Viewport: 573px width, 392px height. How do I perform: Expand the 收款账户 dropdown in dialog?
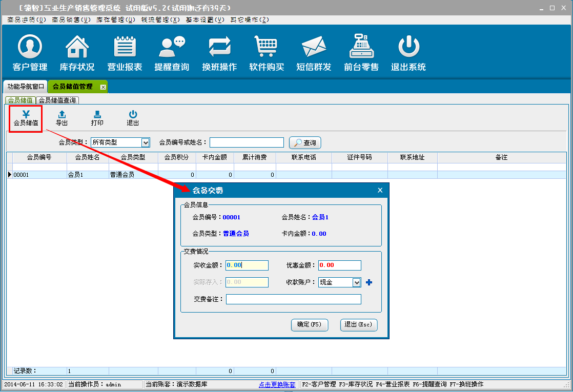click(x=357, y=282)
